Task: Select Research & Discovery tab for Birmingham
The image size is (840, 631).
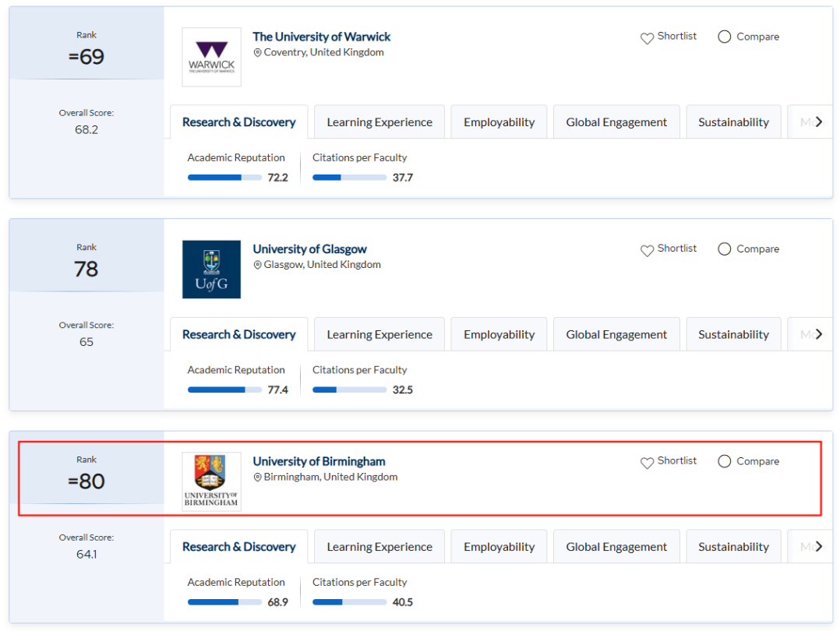Action: tap(239, 546)
